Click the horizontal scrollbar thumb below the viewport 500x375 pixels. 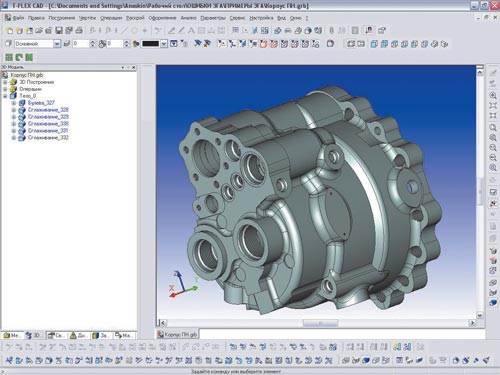320,323
